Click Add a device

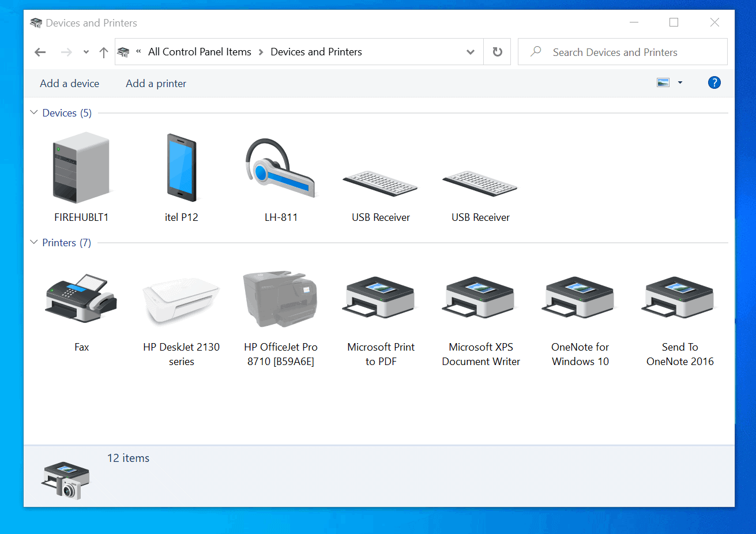click(x=69, y=84)
